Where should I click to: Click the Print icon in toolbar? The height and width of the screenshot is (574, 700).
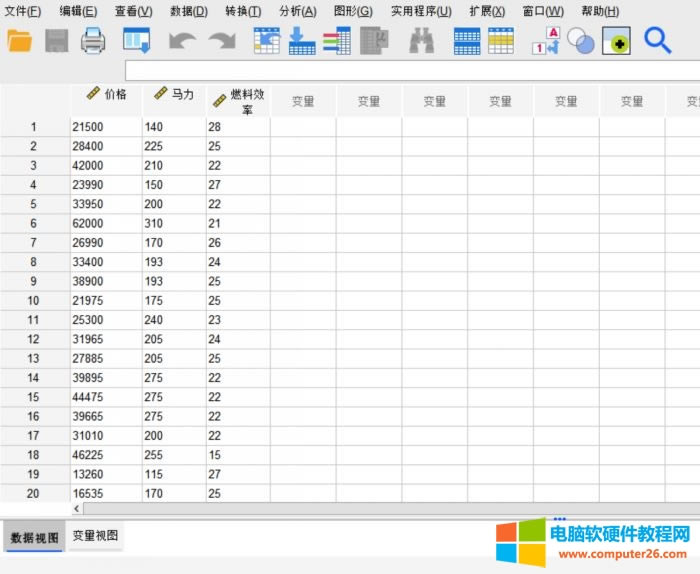click(x=93, y=41)
